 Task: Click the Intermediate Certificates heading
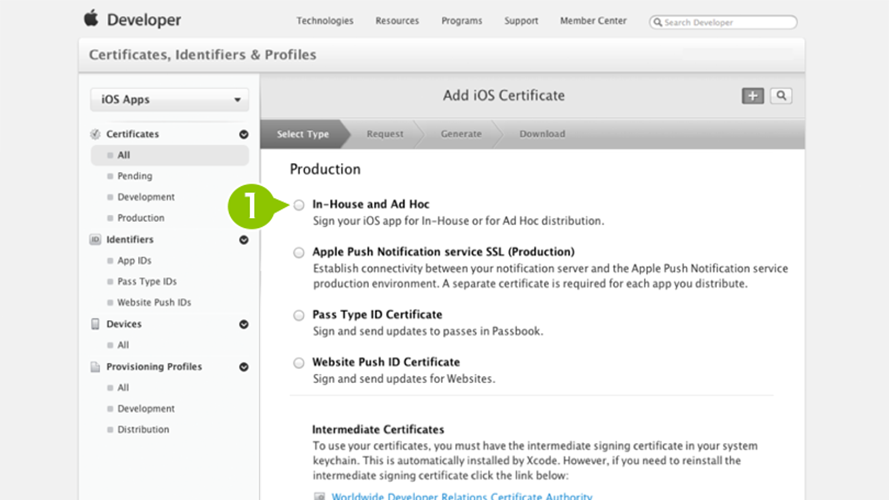378,429
